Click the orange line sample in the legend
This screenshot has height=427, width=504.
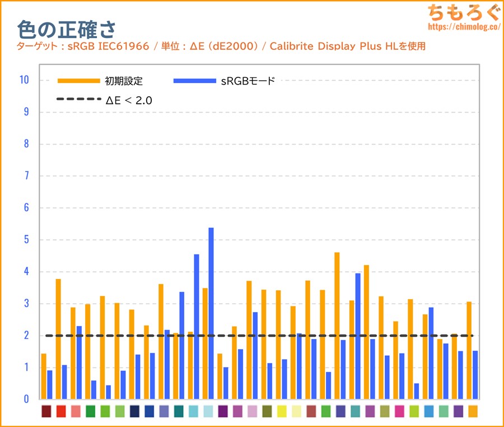[78, 81]
